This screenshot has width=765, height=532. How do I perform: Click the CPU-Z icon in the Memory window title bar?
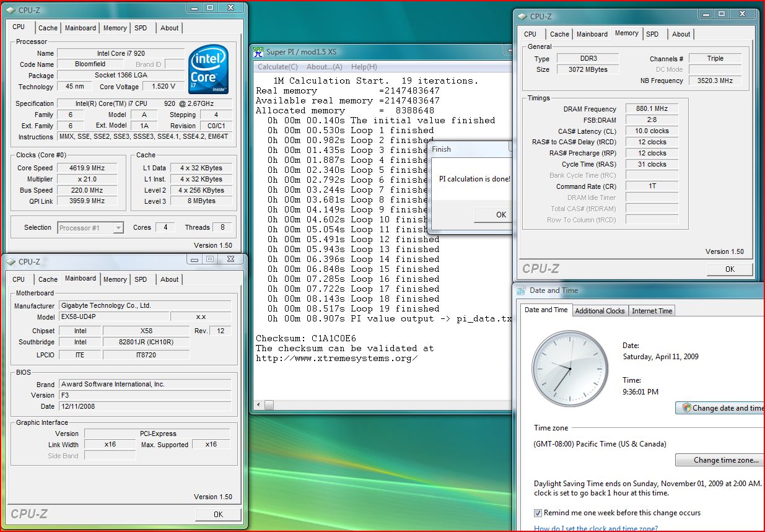pyautogui.click(x=522, y=17)
